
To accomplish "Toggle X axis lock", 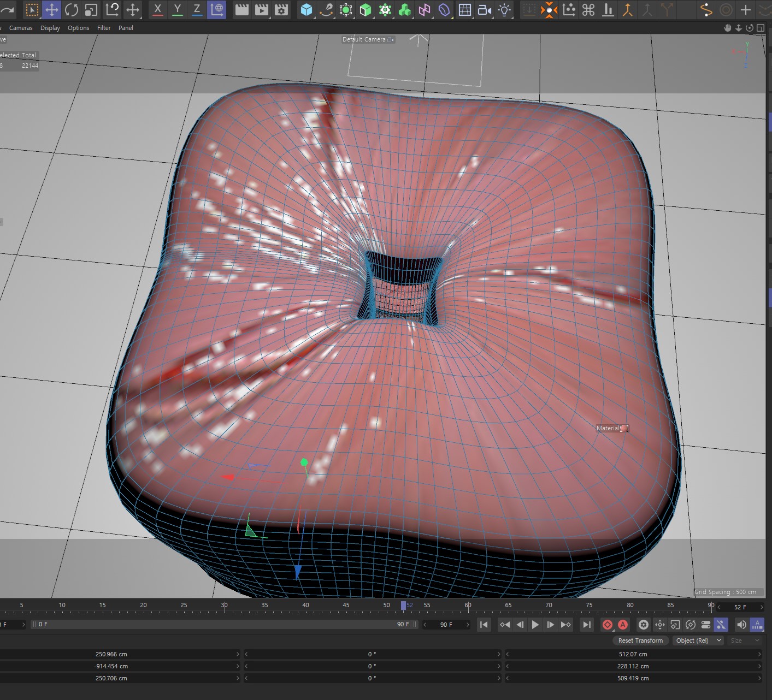I will pos(158,10).
